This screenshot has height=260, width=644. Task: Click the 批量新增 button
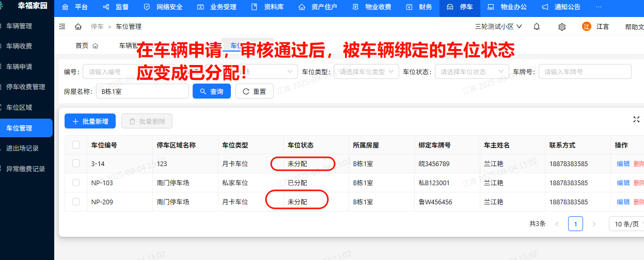click(90, 121)
